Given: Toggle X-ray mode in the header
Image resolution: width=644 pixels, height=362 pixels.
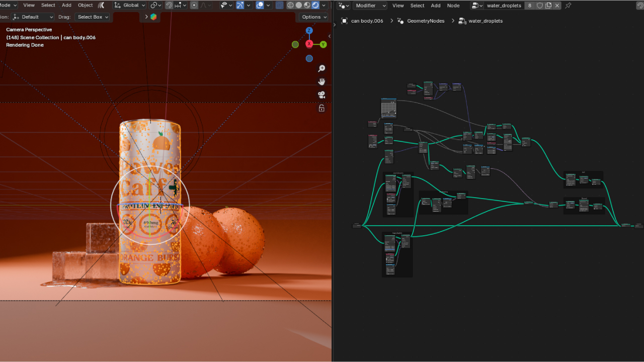Looking at the screenshot, I should 280,5.
